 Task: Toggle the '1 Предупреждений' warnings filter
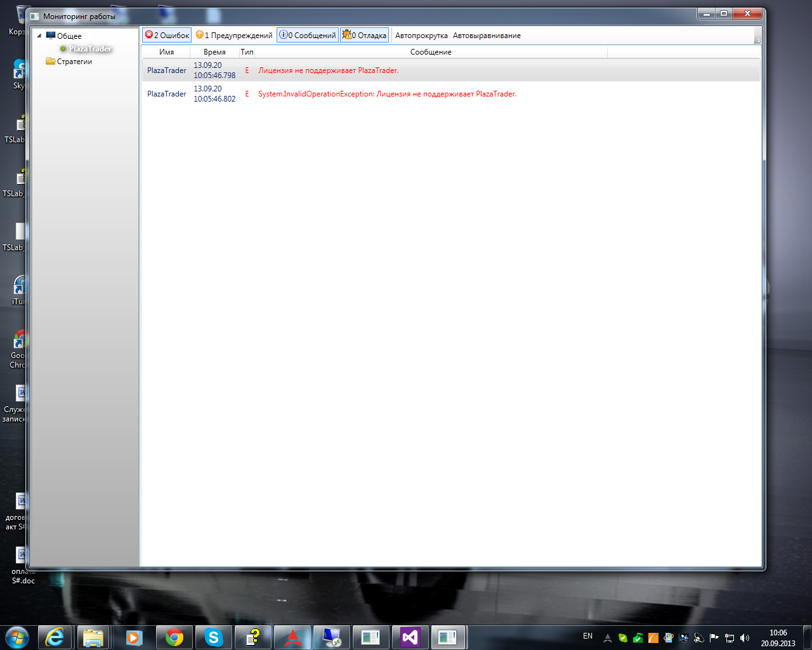(x=234, y=35)
